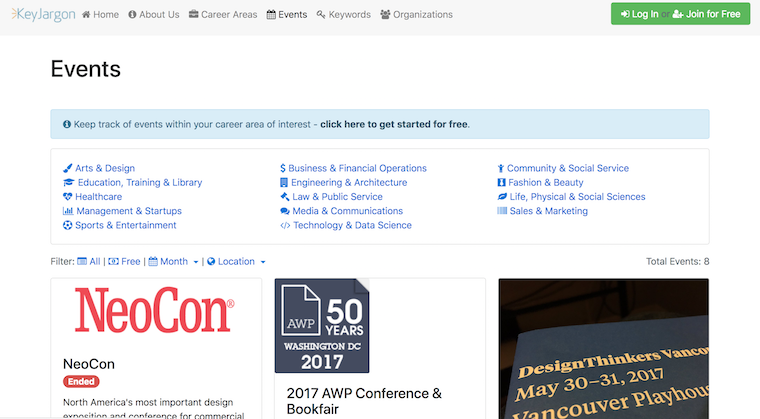Click the Media chat bubbles icon

point(285,211)
